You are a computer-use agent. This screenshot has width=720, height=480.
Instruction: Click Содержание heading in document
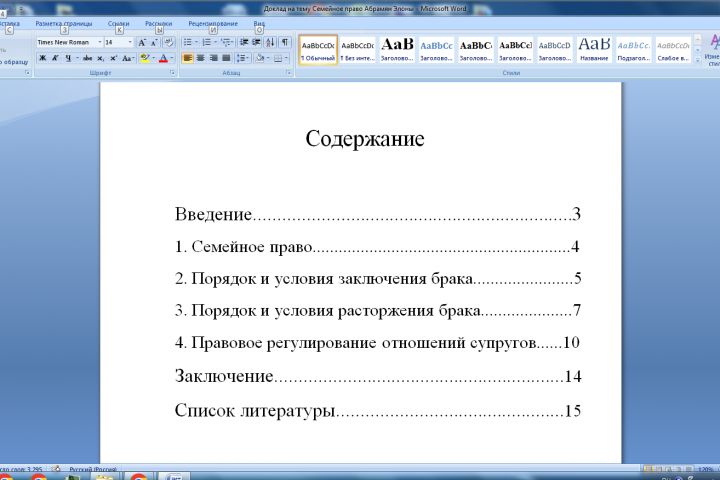tap(365, 138)
